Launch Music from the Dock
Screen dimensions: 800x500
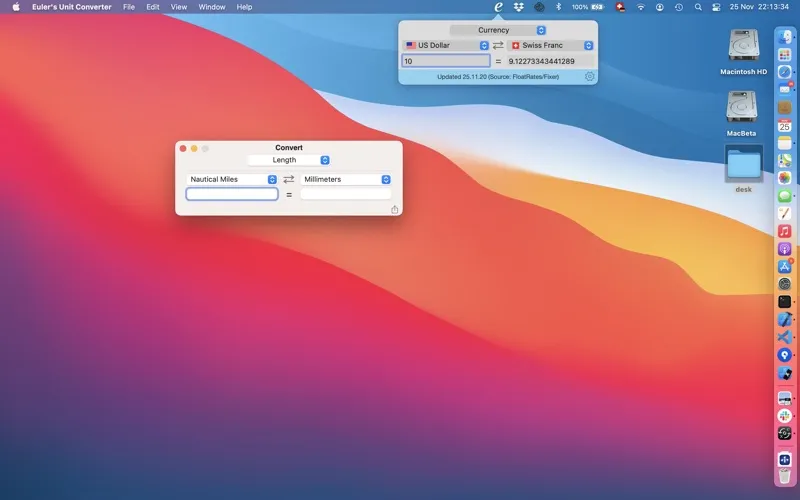[785, 231]
